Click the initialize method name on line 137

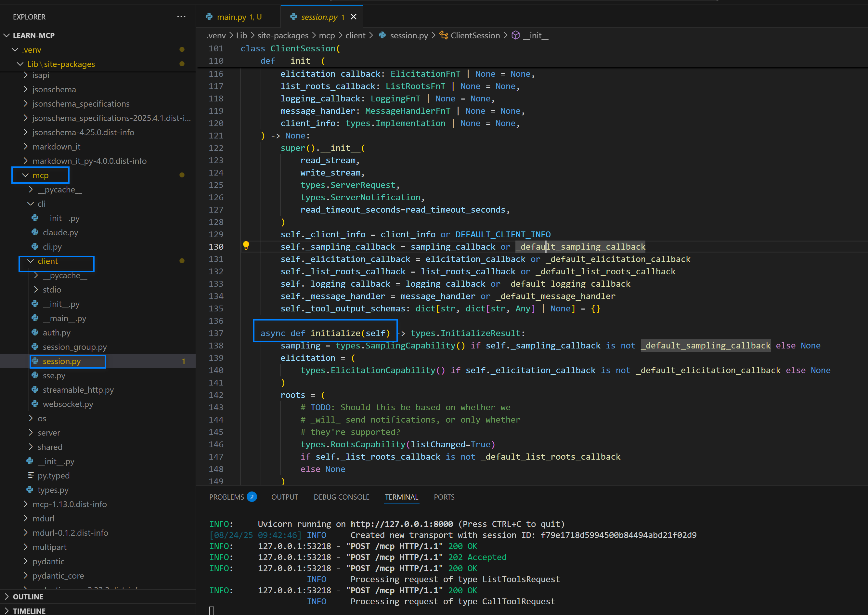[335, 333]
